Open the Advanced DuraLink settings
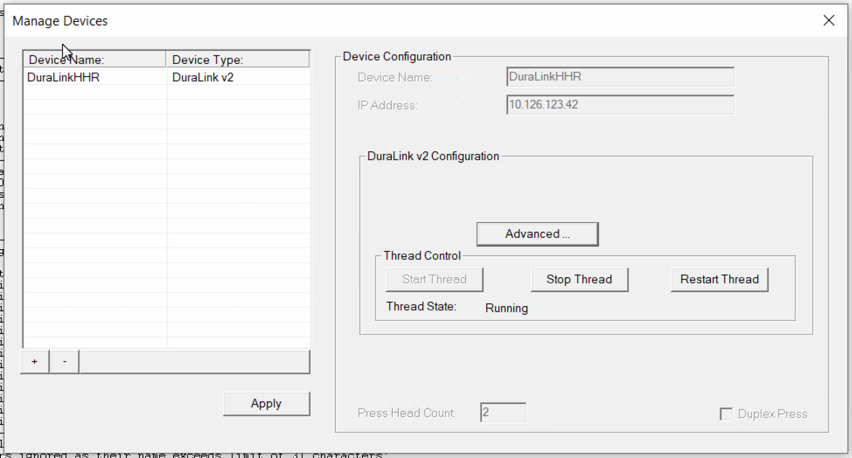This screenshot has width=852, height=458. [537, 234]
